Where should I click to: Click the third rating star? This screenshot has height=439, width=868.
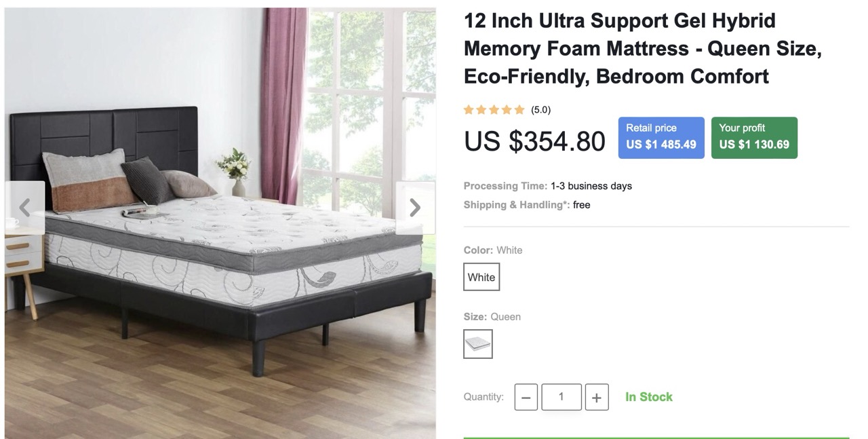(x=494, y=110)
